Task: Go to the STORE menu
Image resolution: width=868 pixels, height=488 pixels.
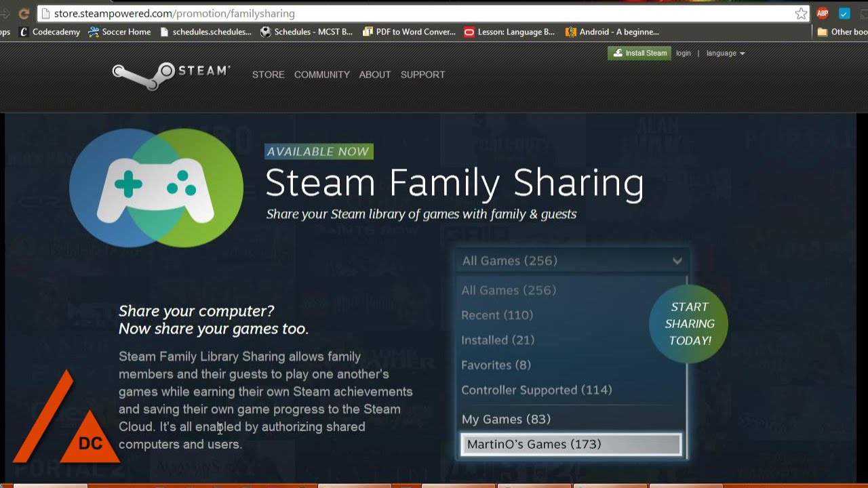Action: click(x=269, y=75)
